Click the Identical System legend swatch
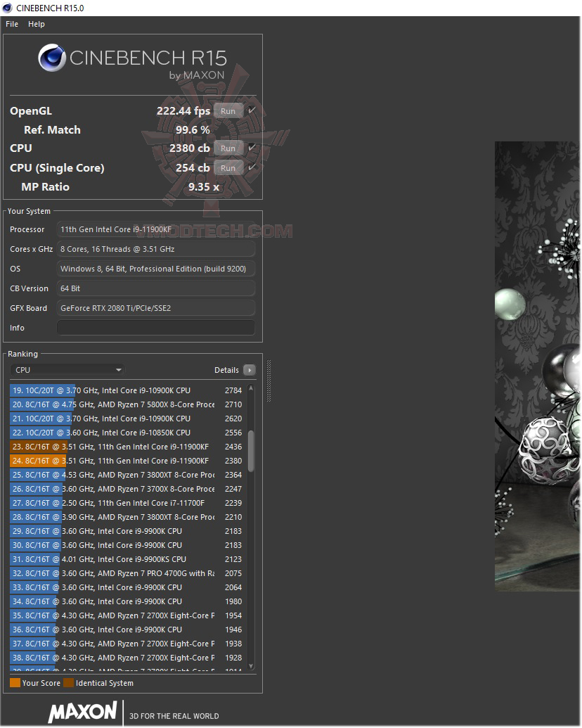The image size is (582, 728). tap(68, 682)
